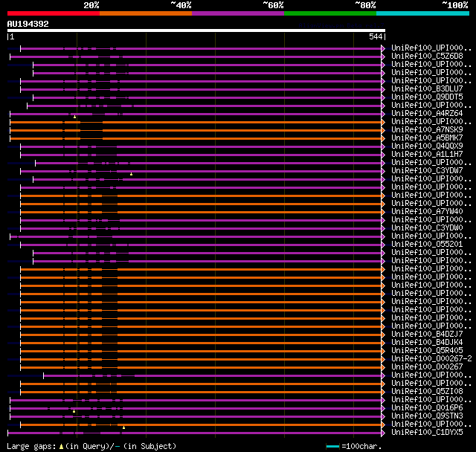
Task: Click the yellow gap marker under the Q016P6 row
Action: (x=74, y=411)
